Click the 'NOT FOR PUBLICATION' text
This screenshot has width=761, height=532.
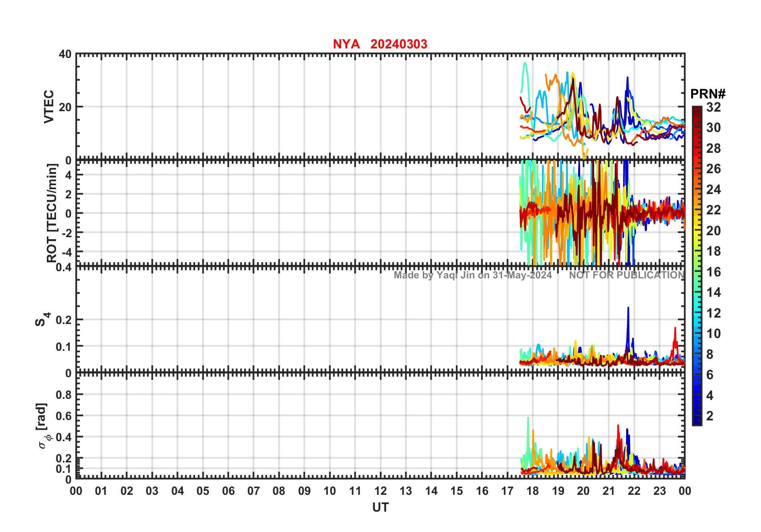tap(627, 275)
